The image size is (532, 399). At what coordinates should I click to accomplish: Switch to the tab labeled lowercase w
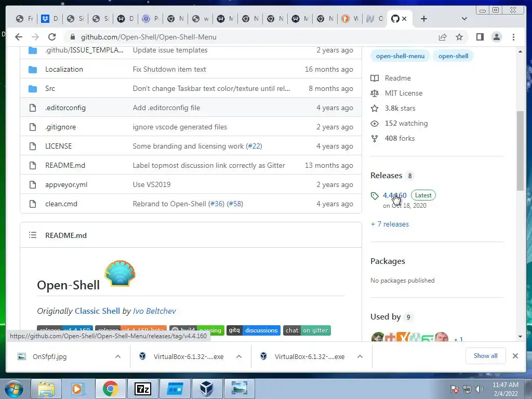pos(200,19)
